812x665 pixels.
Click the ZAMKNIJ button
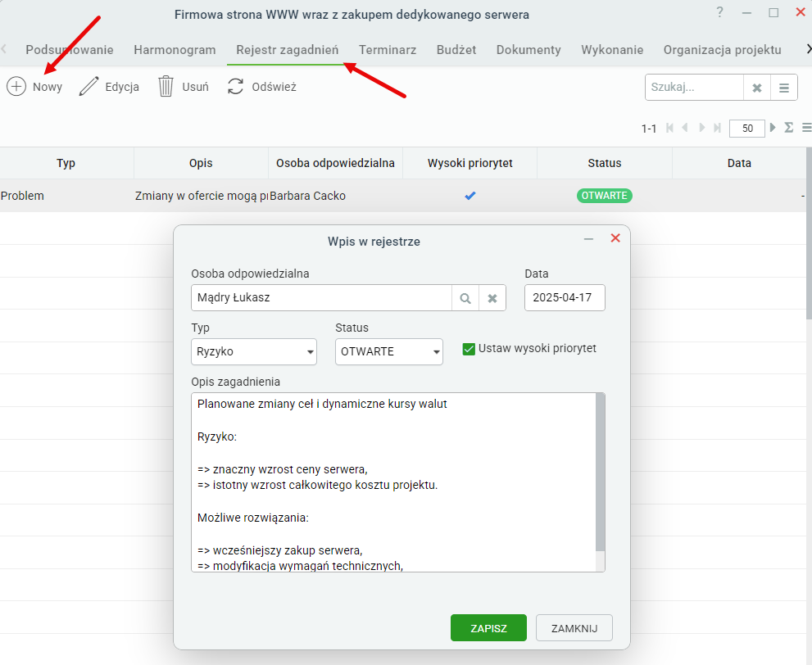tap(574, 628)
